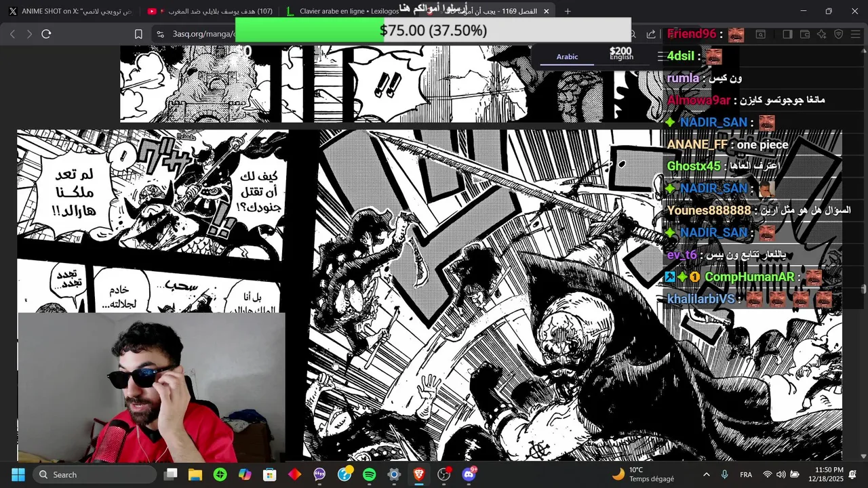This screenshot has width=868, height=488.
Task: Open the notification bell icon
Action: pos(853,474)
